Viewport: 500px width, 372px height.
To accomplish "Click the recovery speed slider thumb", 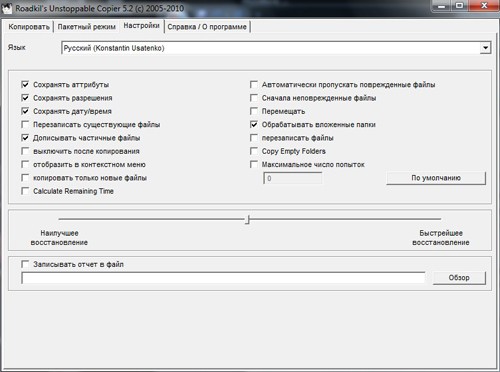I will pyautogui.click(x=247, y=219).
